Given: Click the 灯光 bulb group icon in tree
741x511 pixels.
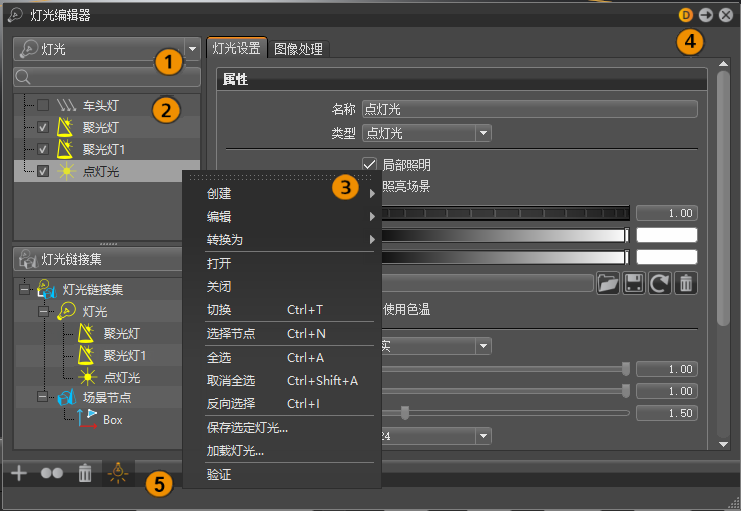Looking at the screenshot, I should [66, 311].
